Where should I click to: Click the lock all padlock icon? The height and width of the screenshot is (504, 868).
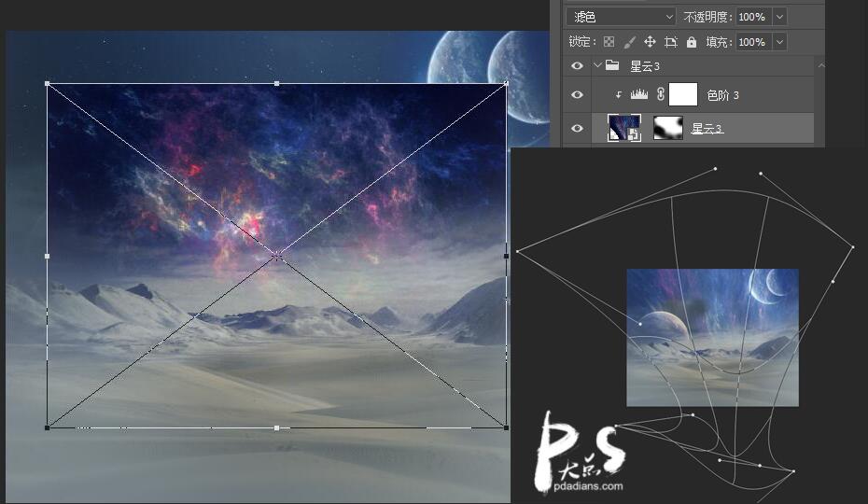click(x=692, y=42)
